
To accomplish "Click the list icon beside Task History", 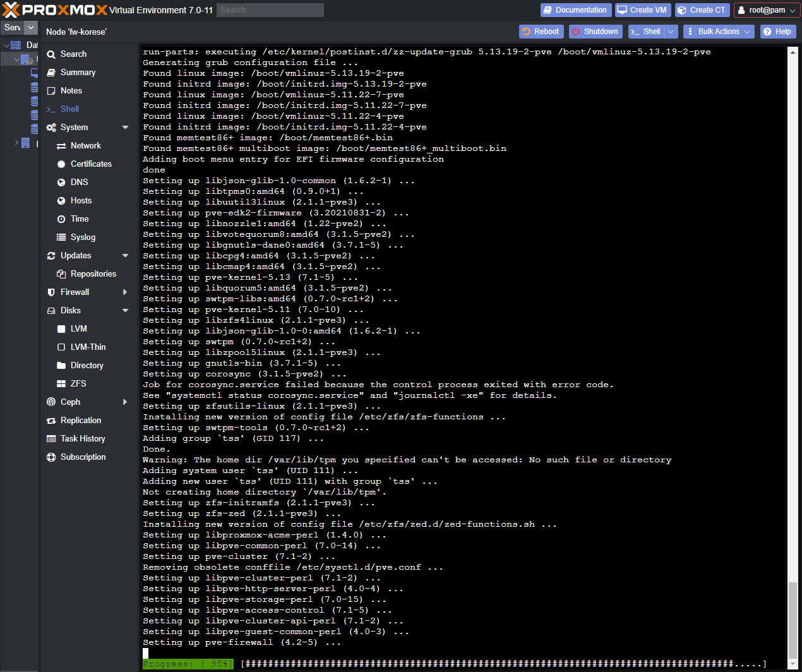I will click(51, 439).
